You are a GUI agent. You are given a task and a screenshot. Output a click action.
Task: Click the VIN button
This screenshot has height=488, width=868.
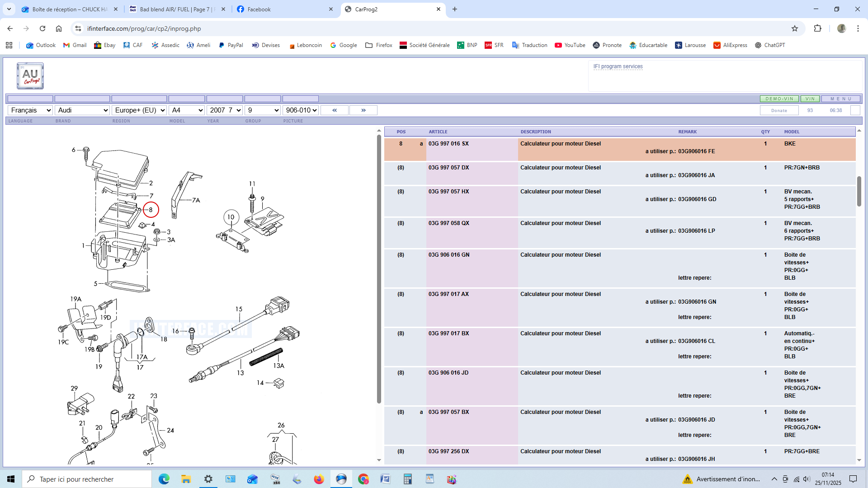[810, 99]
